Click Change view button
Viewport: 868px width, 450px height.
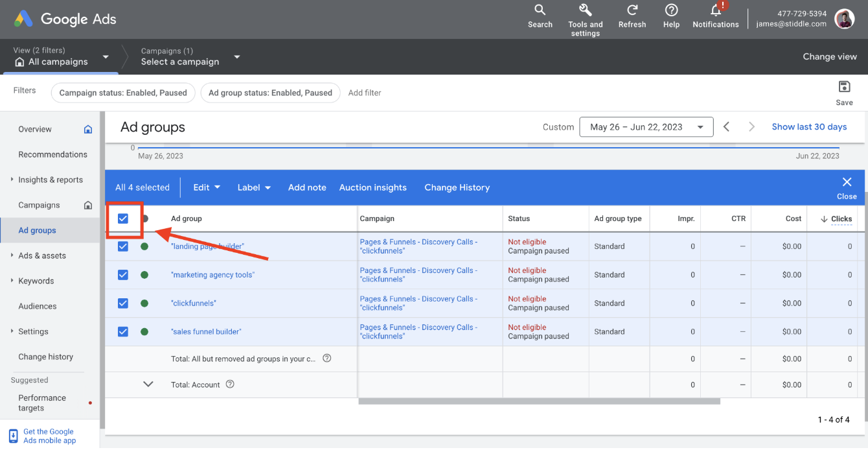pos(830,57)
